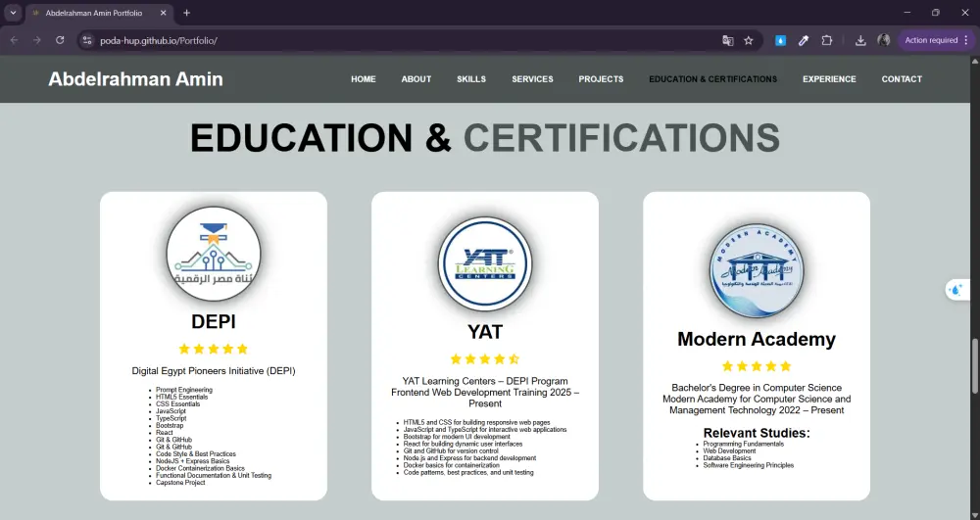Screen dimensions: 980x520
Task: Go to the EXPERIENCE section
Action: (829, 79)
